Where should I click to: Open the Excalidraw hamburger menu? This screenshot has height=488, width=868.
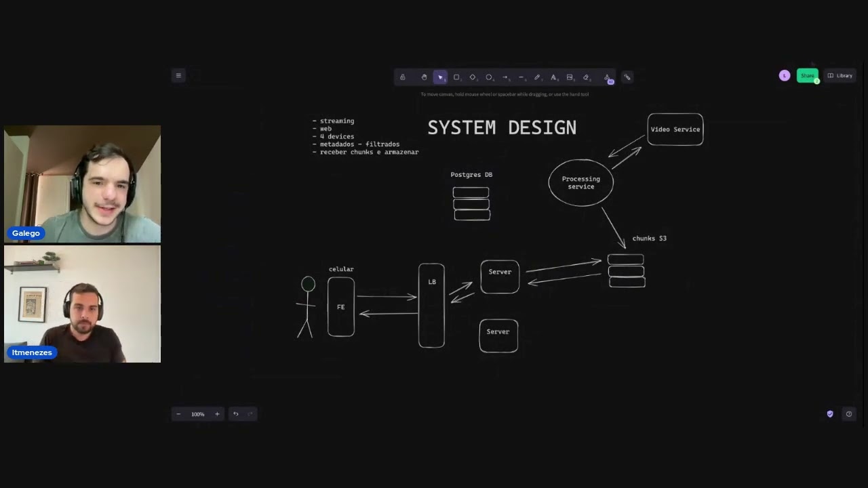(x=178, y=75)
